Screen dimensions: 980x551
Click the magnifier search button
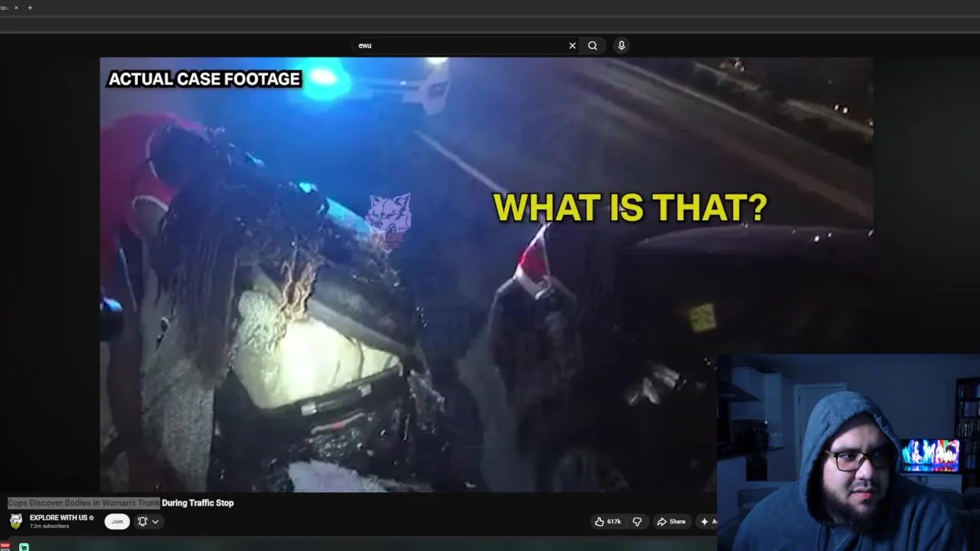click(593, 46)
